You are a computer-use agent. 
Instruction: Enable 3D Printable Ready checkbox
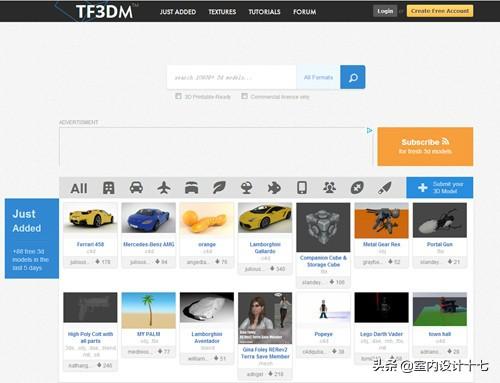[178, 96]
